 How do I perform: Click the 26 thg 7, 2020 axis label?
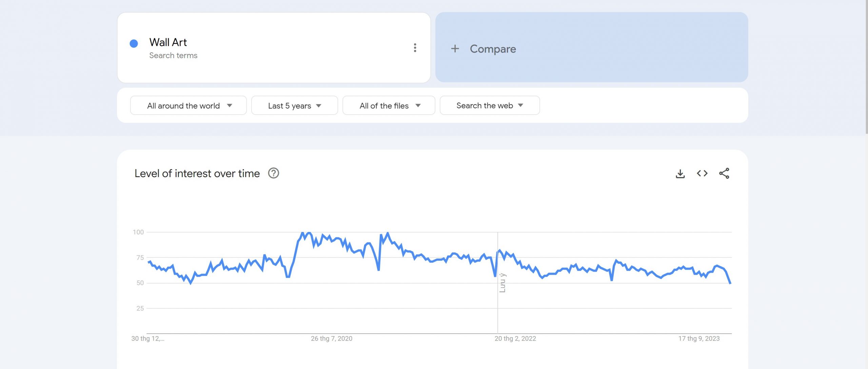(x=331, y=338)
